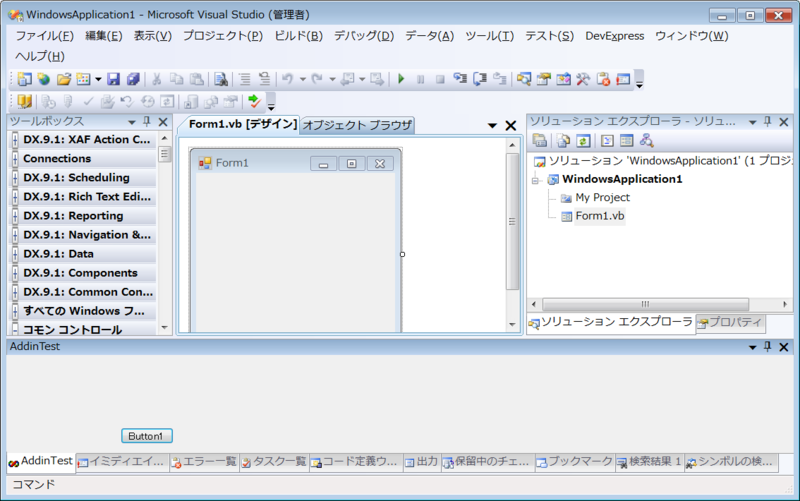Click the designer vertical scrollbar thumb
800x501 pixels.
coord(512,221)
